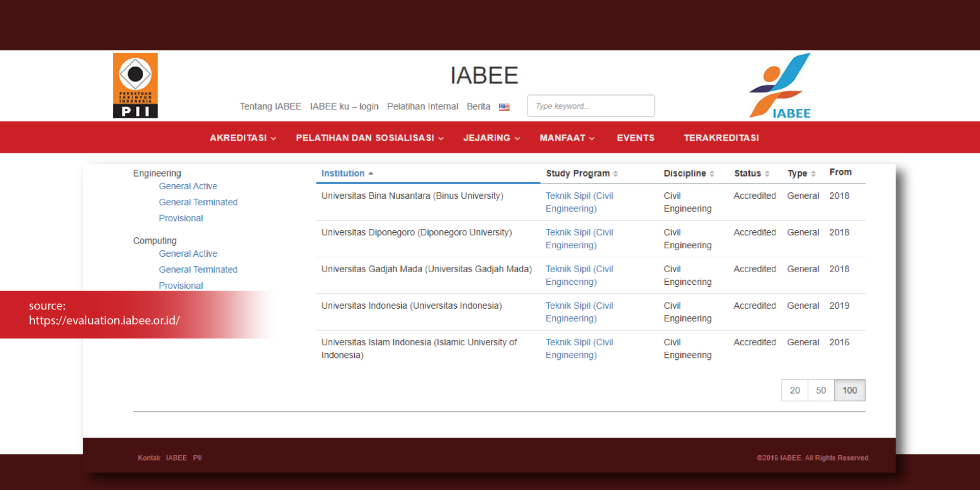This screenshot has width=980, height=490.
Task: Click the PII logo
Action: coord(135,86)
